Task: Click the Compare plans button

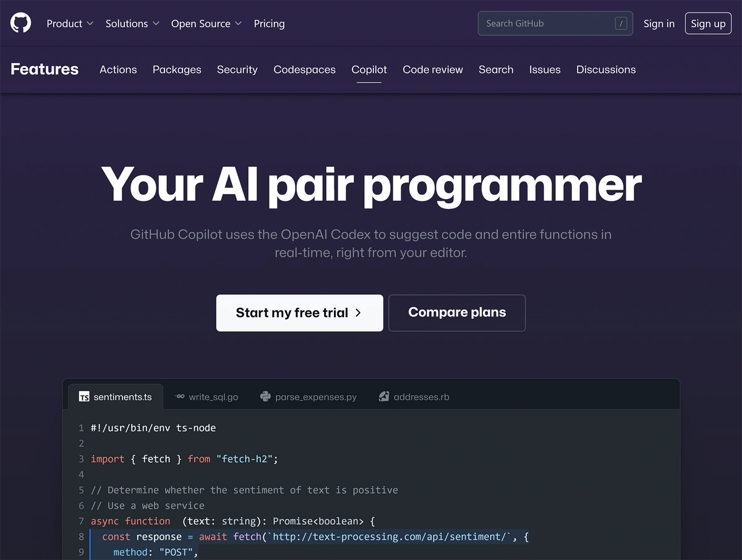Action: tap(457, 313)
